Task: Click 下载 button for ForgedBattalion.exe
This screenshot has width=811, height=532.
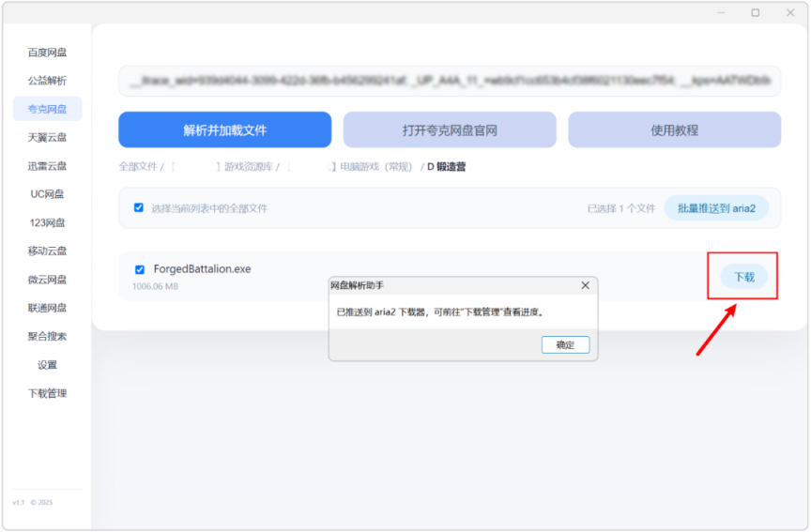Action: (743, 277)
